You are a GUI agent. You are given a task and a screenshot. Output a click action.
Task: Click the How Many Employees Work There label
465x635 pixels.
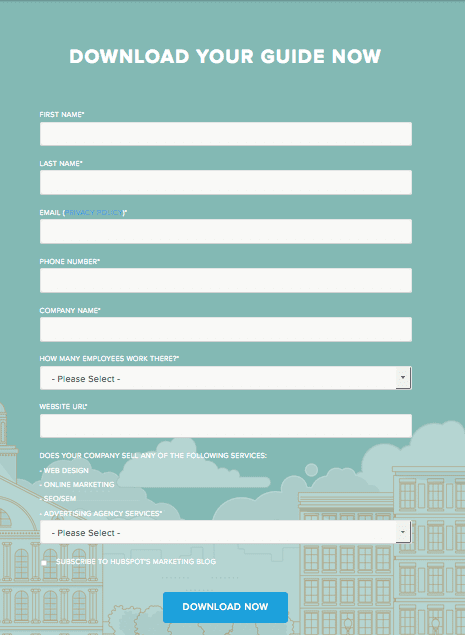coord(109,358)
